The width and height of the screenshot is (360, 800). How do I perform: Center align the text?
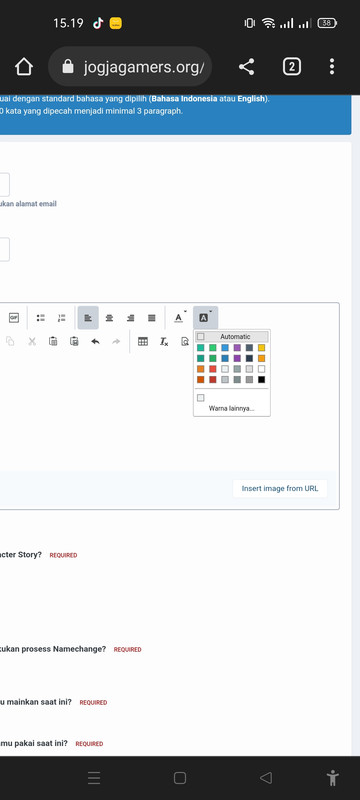pyautogui.click(x=109, y=318)
